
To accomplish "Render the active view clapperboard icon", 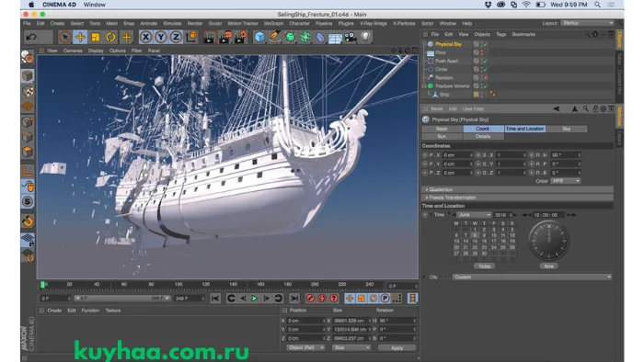I will [x=209, y=38].
